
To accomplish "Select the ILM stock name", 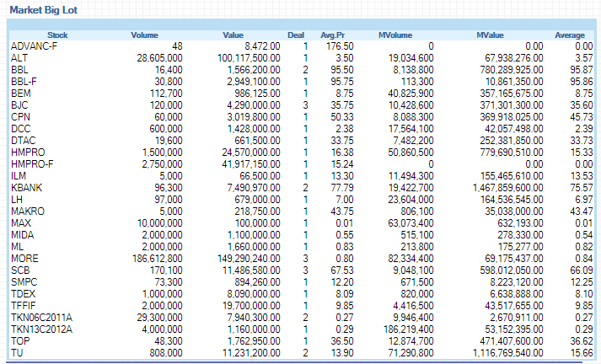I will 19,176.
